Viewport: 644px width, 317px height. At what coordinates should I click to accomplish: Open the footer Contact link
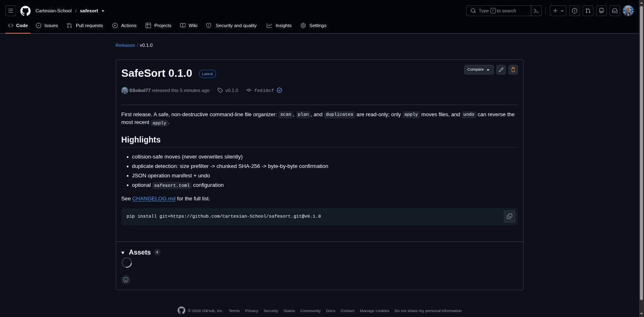click(347, 311)
